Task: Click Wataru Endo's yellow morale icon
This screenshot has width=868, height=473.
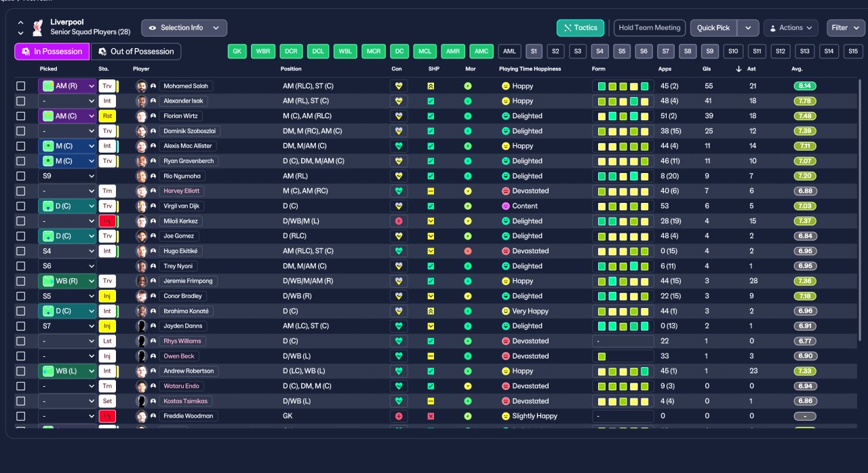Action: (468, 386)
